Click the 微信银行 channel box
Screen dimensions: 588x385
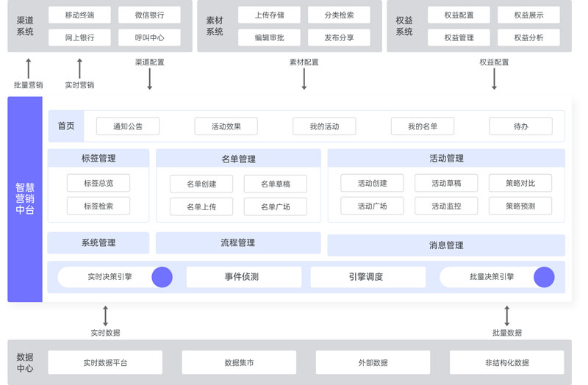pyautogui.click(x=150, y=15)
